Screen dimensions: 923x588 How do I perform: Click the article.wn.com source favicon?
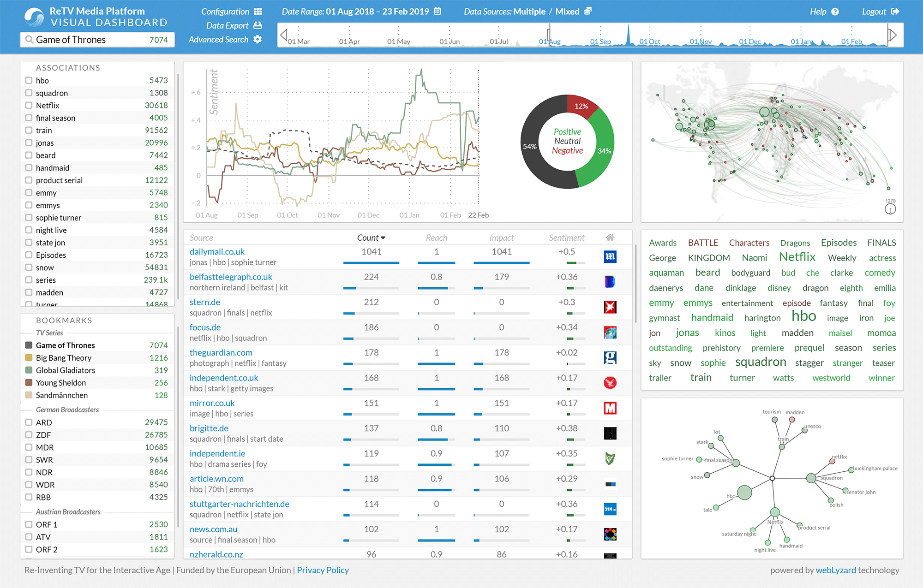click(x=610, y=484)
